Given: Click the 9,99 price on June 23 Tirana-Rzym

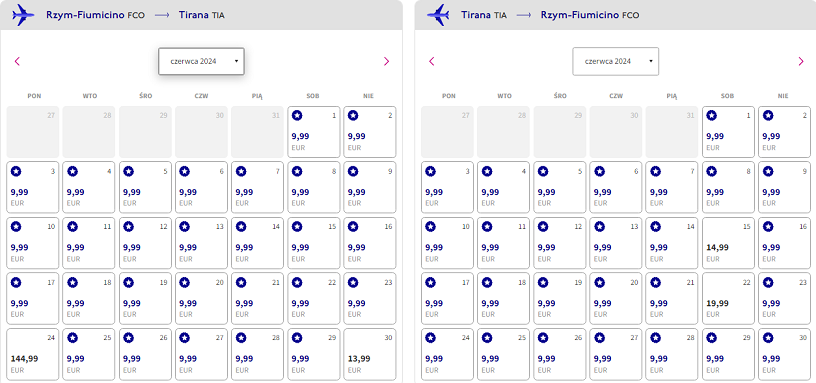Looking at the screenshot, I should point(771,303).
